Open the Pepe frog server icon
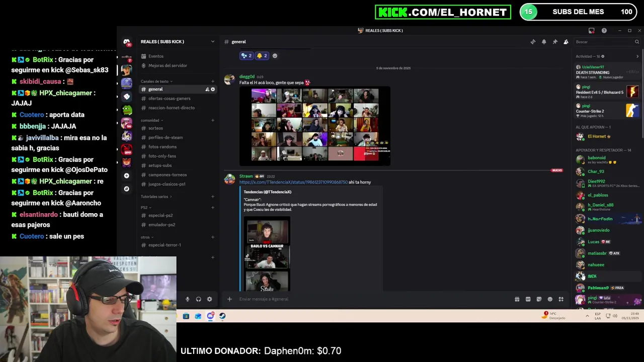Viewport: 644px width, 362px height. tap(127, 110)
